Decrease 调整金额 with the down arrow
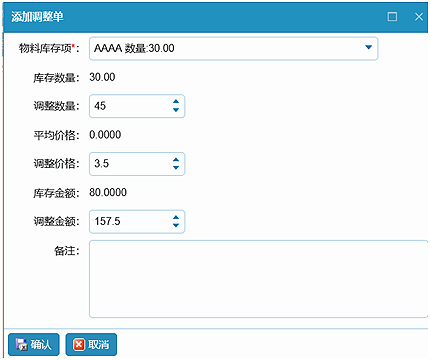This screenshot has height=360, width=430. coord(176,225)
